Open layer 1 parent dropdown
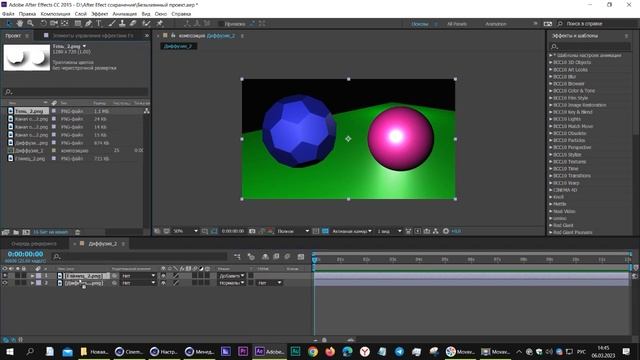Viewport: 640px width, 360px height. pyautogui.click(x=138, y=276)
